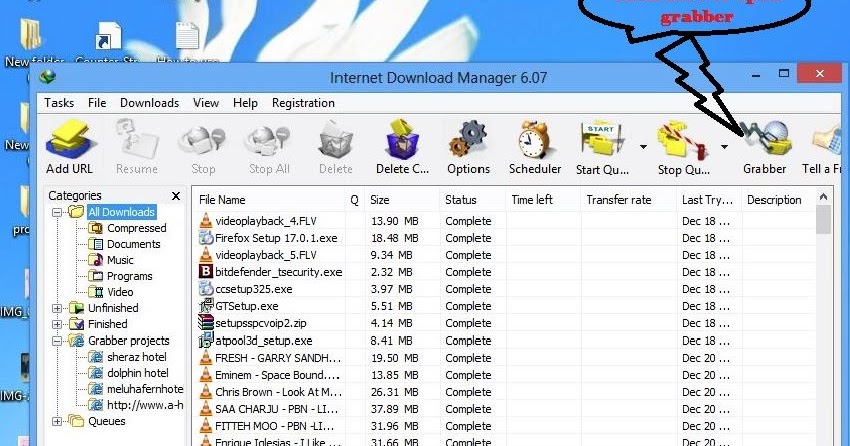Click the IDM logo in title bar
Screen dimensions: 850x446
click(48, 76)
